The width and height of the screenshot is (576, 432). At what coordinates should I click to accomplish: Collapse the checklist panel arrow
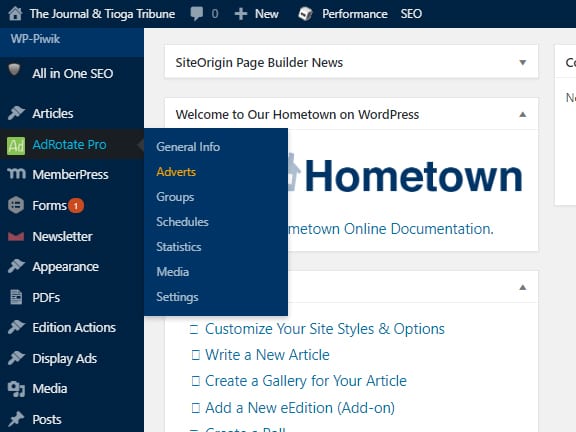(x=522, y=287)
